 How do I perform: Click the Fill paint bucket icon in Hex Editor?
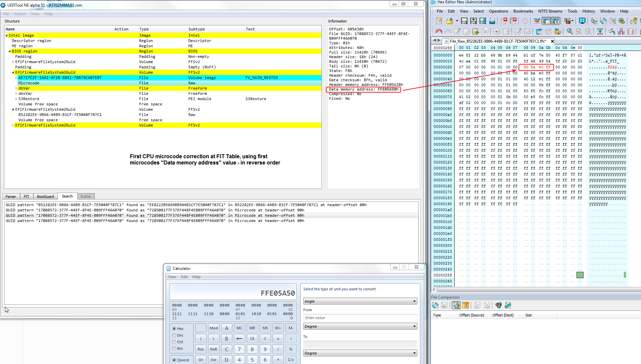612,31
